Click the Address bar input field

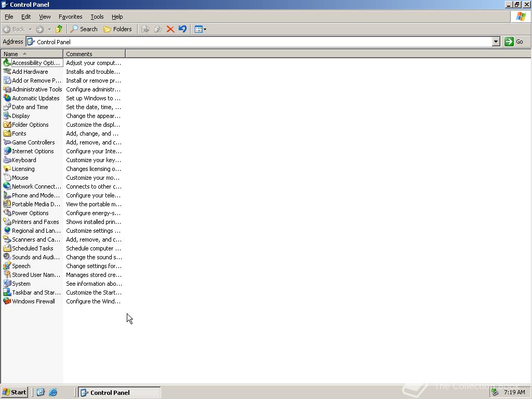[259, 42]
